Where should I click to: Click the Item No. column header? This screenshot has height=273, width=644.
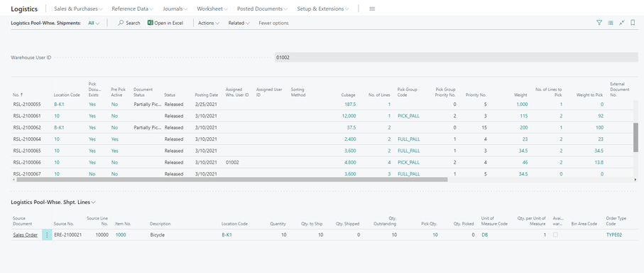pyautogui.click(x=123, y=224)
